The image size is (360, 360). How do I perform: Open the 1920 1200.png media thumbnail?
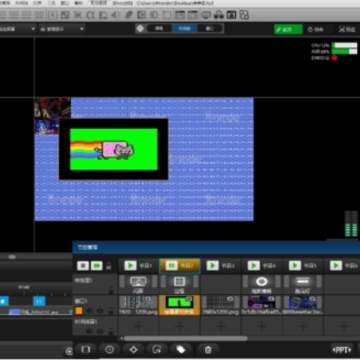coord(138,303)
